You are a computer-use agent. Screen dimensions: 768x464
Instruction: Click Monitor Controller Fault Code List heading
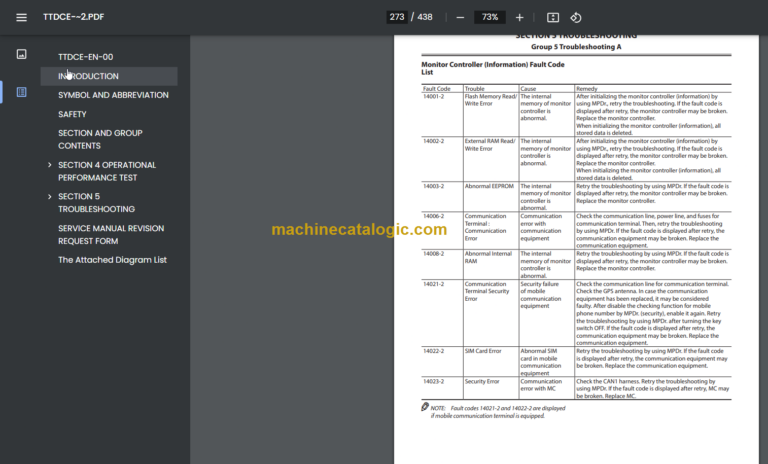493,68
